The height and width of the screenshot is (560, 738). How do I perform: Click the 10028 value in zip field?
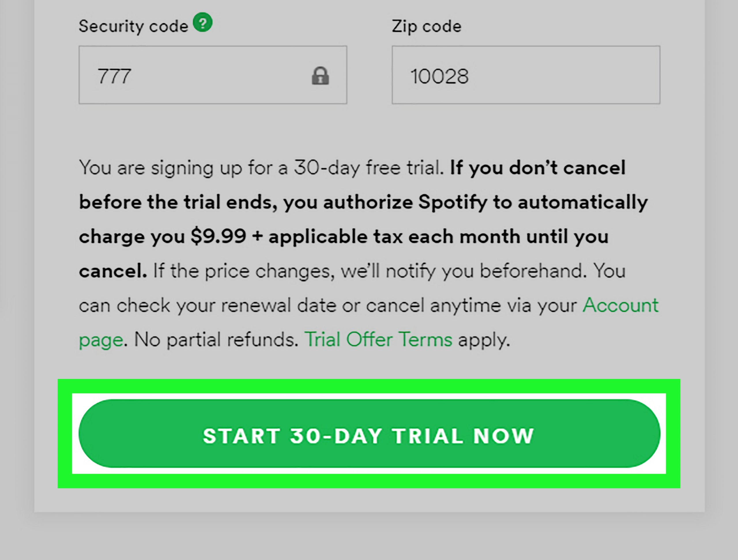pos(439,76)
